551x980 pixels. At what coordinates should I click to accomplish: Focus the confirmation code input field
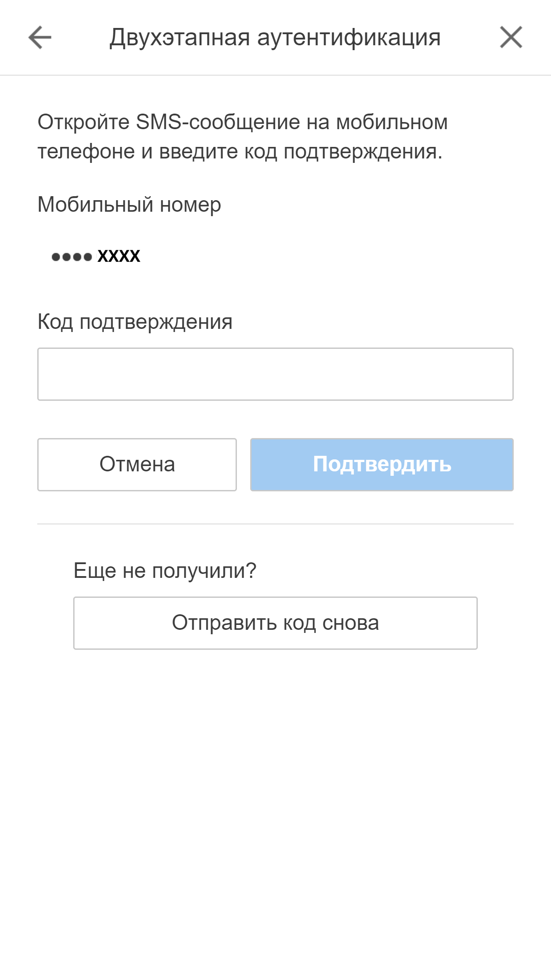click(275, 374)
